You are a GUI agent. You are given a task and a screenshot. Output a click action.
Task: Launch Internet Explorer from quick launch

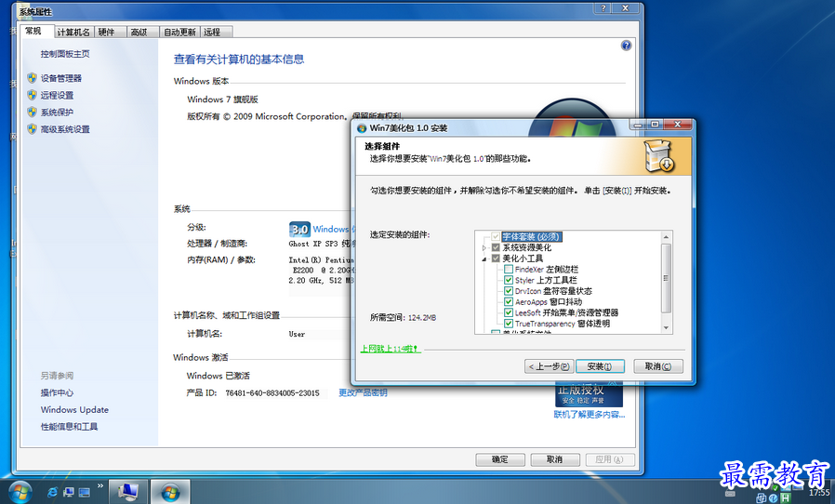point(52,492)
